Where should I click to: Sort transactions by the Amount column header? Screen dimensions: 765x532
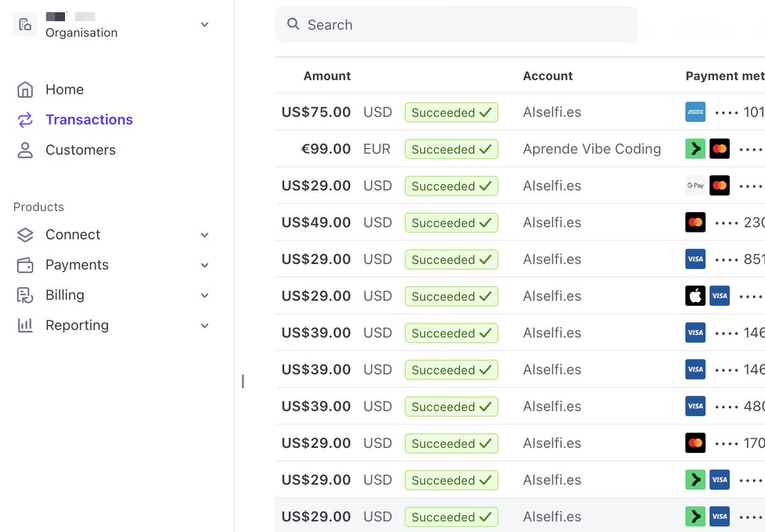tap(327, 75)
